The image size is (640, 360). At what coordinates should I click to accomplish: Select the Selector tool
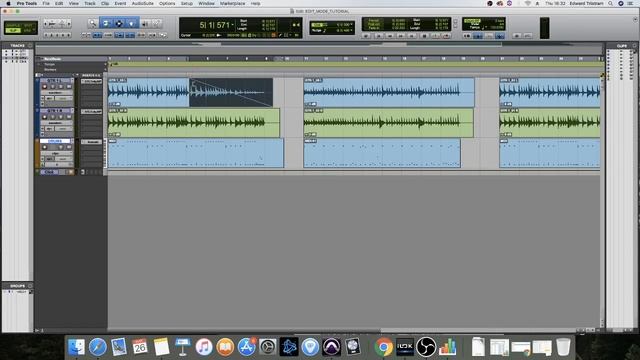(x=119, y=24)
